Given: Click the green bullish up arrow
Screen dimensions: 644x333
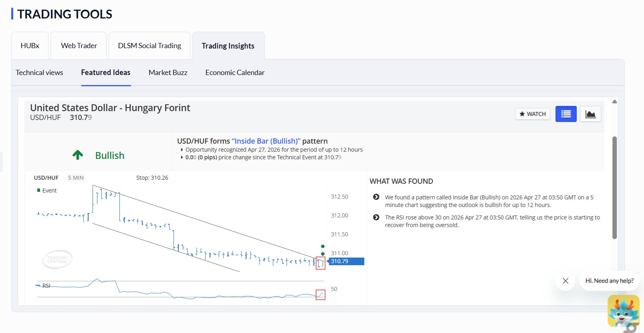Looking at the screenshot, I should tap(78, 155).
